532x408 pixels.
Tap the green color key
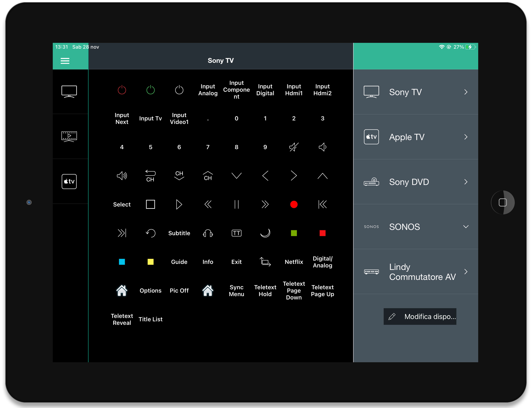(x=294, y=233)
